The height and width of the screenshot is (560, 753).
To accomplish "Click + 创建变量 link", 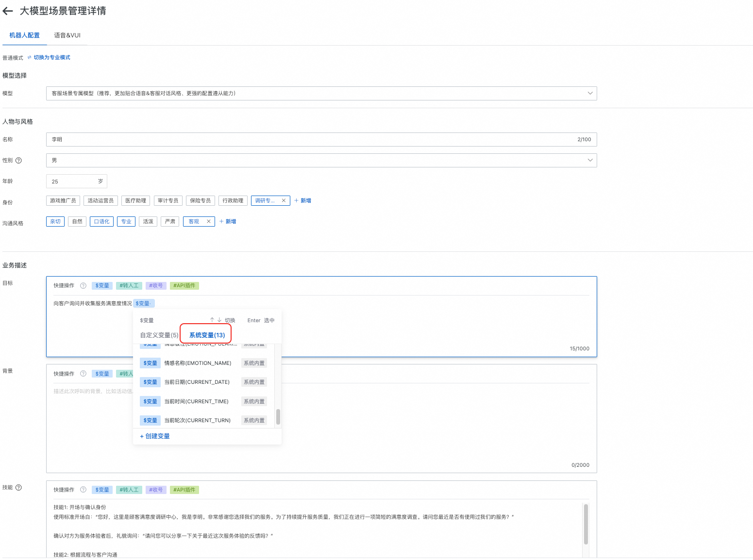I will tap(155, 436).
